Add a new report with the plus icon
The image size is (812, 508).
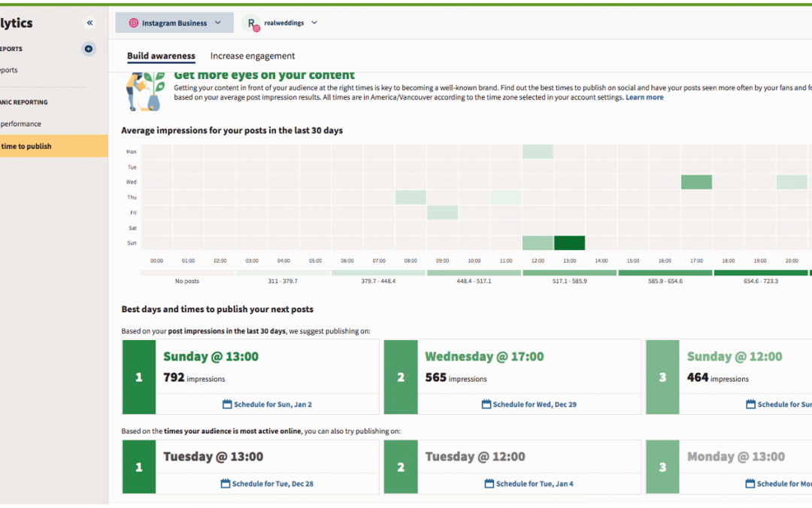[89, 49]
